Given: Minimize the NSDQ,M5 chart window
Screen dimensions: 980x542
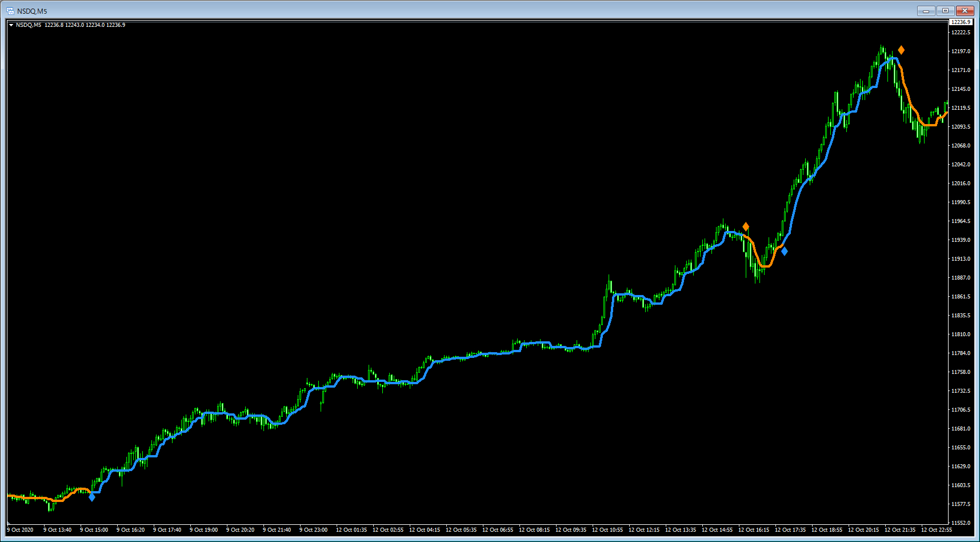Looking at the screenshot, I should coord(926,11).
